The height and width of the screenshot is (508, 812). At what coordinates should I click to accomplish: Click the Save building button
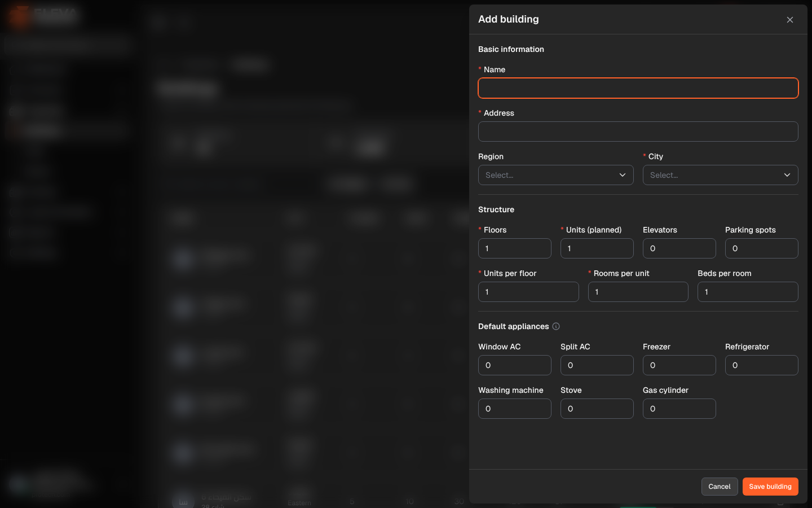point(770,487)
